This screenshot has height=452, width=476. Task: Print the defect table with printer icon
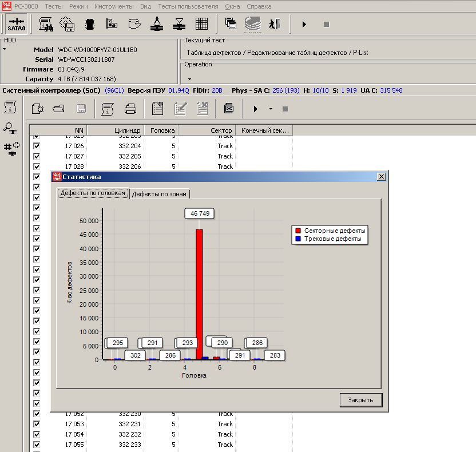[x=130, y=109]
